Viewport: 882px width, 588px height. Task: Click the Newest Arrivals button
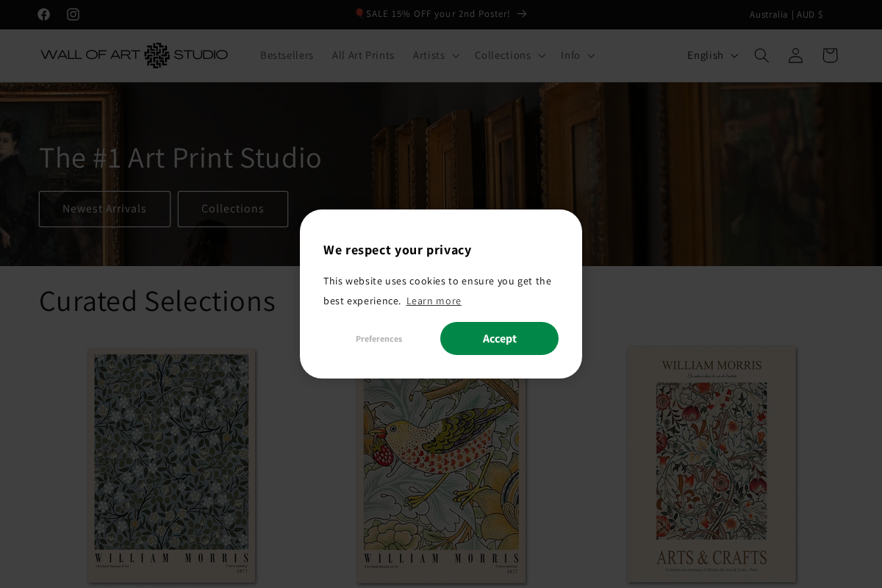tap(104, 209)
